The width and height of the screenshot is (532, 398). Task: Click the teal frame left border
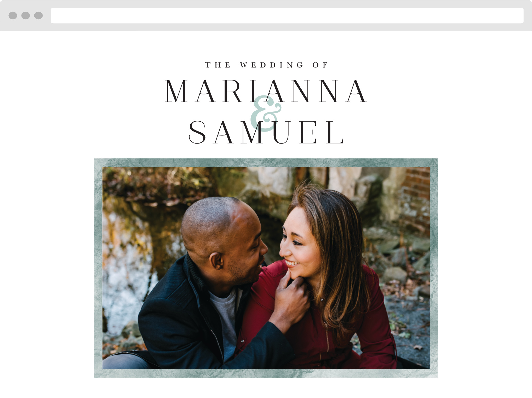[98, 268]
